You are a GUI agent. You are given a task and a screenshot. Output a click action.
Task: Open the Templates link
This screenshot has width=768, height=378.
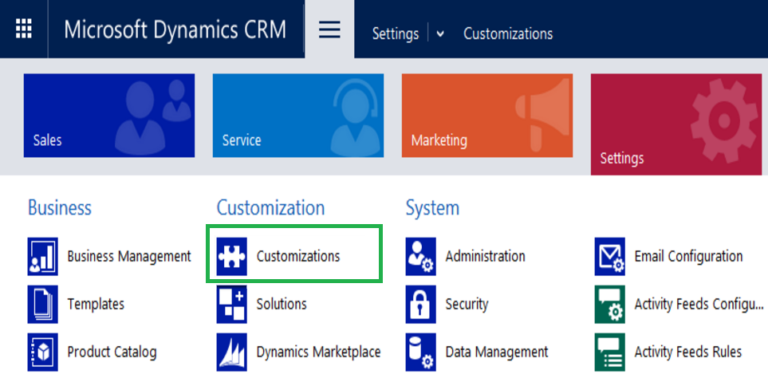96,304
